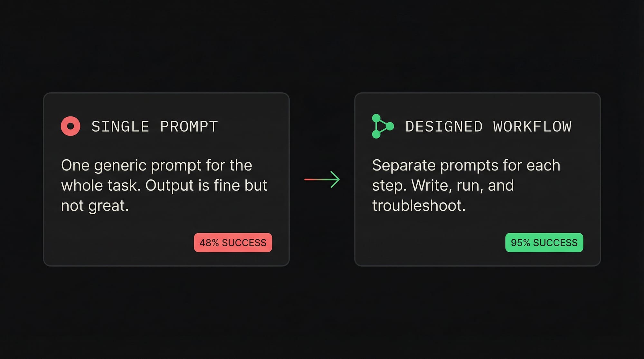This screenshot has height=359, width=644.
Task: Click the word PROMPT in the left heading
Action: tap(189, 126)
